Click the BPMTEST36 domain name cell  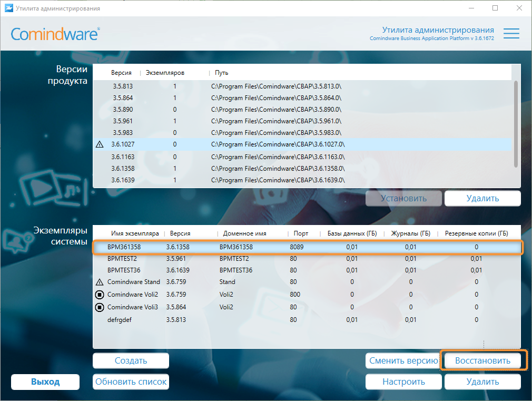coord(236,270)
